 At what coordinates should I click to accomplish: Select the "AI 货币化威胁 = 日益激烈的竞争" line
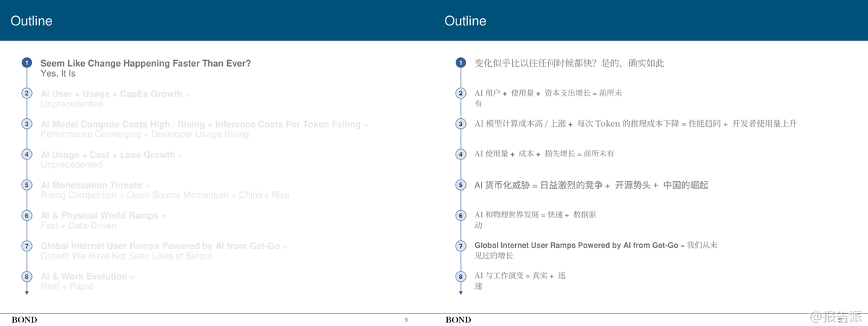[591, 185]
